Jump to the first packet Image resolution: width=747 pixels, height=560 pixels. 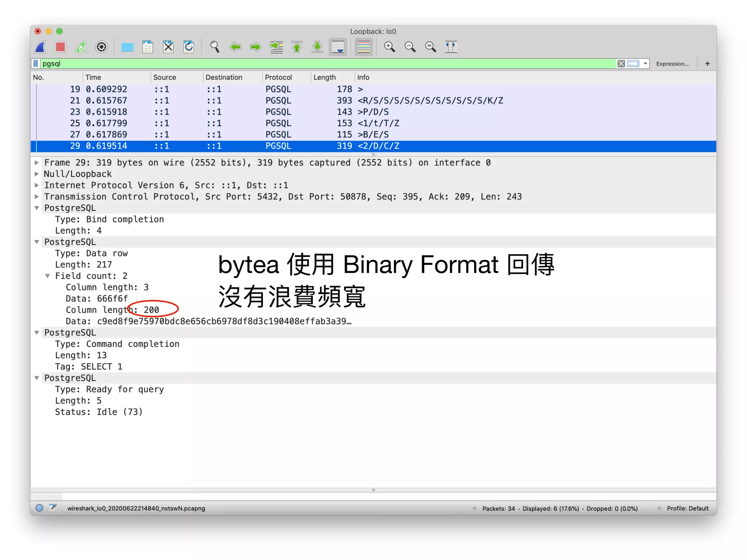pyautogui.click(x=297, y=47)
